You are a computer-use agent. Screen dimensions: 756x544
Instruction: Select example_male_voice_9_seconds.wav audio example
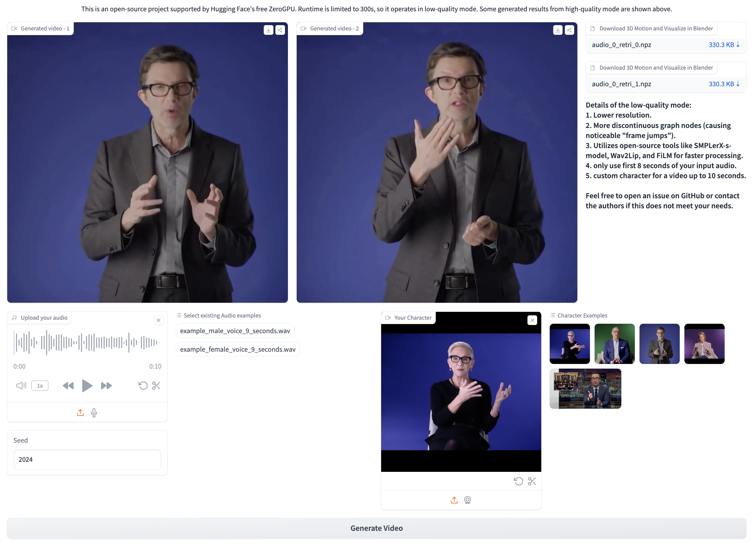tap(235, 331)
